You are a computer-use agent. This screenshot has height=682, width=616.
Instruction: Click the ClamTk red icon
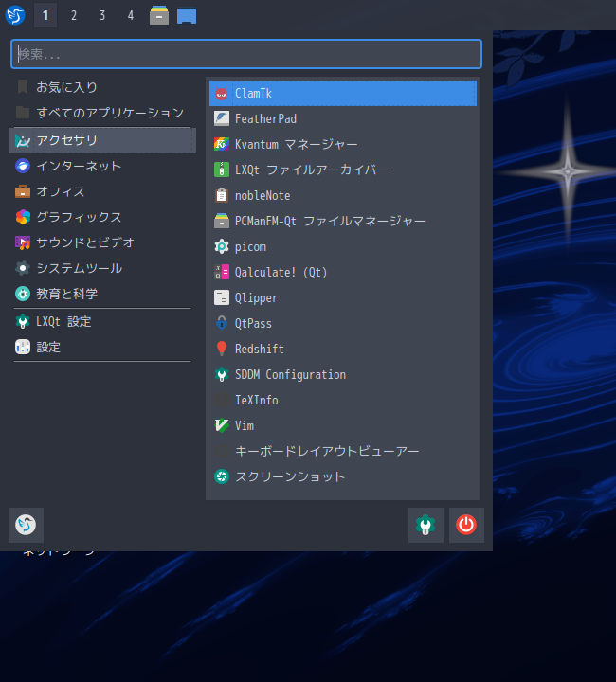click(x=222, y=94)
